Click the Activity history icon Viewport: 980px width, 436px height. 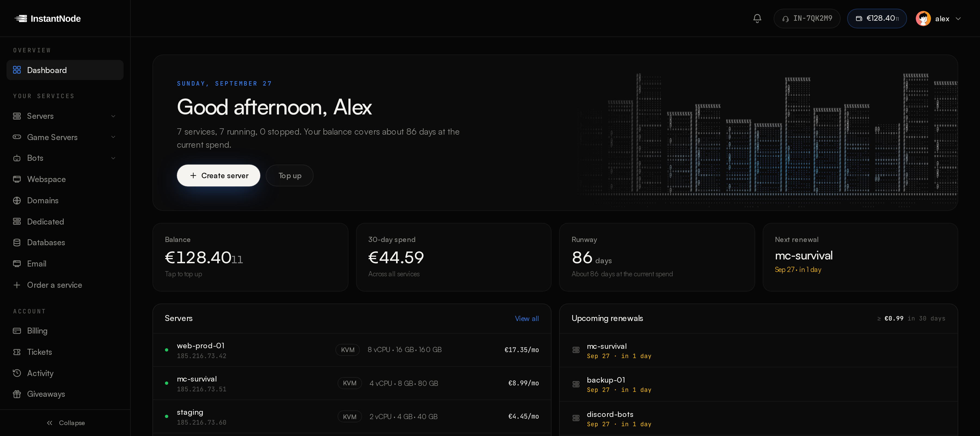pos(17,373)
